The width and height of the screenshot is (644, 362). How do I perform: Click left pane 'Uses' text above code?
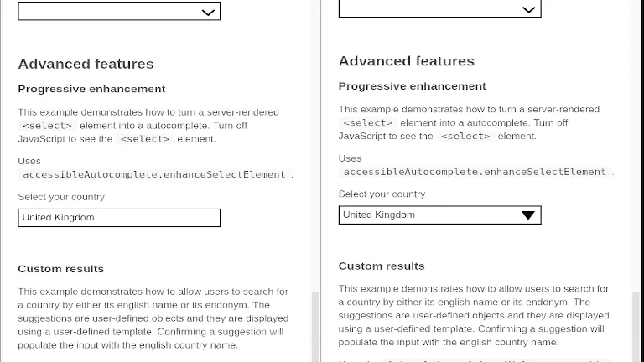point(29,161)
